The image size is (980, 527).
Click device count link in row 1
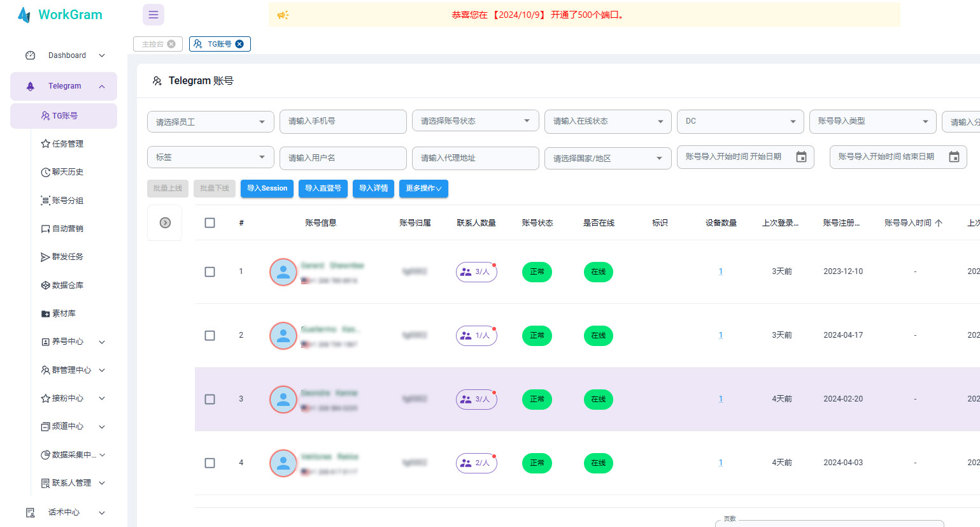721,271
